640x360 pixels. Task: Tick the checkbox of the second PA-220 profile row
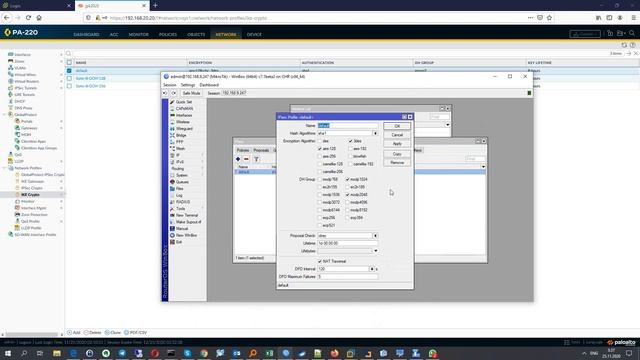[x=69, y=78]
